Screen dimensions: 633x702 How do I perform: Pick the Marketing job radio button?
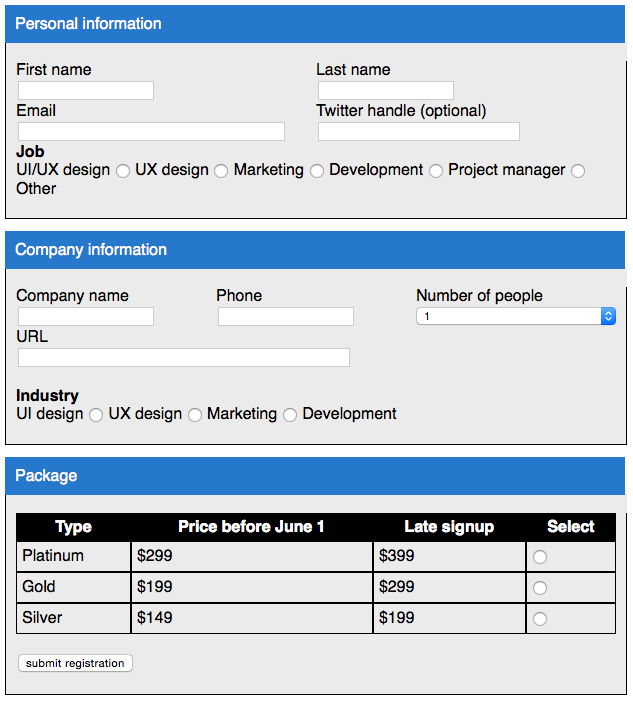tap(316, 171)
